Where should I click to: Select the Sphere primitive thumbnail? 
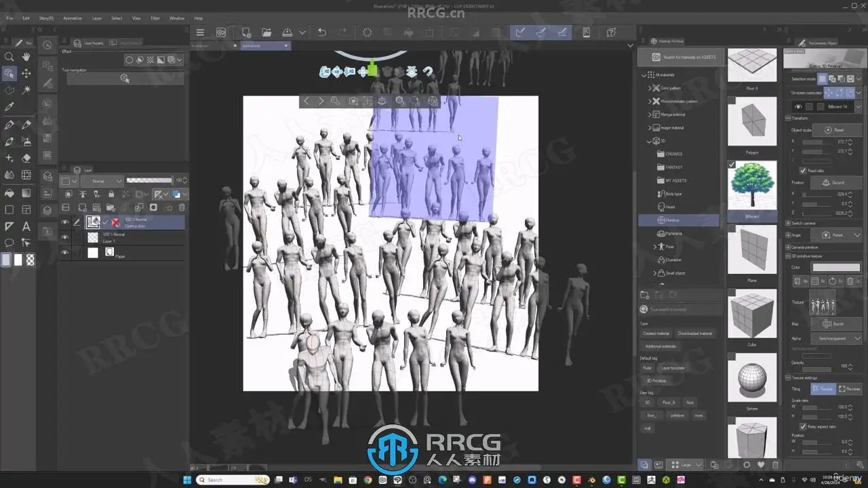752,377
